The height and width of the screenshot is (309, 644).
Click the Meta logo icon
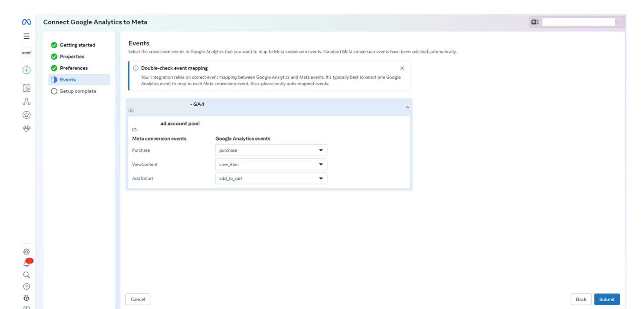pos(26,22)
